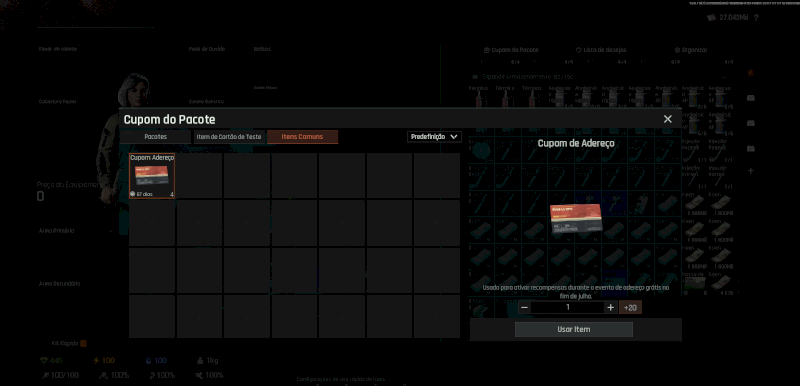Increase quantity with the plus button

click(x=610, y=307)
